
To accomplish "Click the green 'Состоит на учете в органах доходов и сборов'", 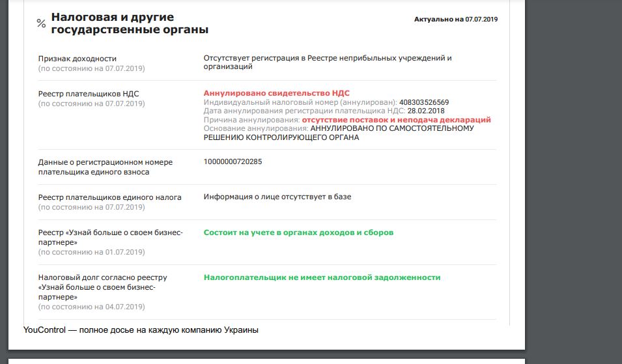I will pyautogui.click(x=298, y=232).
